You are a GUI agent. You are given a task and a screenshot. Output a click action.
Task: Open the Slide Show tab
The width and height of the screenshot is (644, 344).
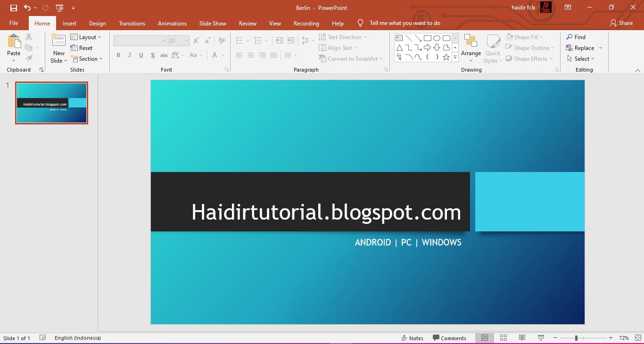(213, 23)
